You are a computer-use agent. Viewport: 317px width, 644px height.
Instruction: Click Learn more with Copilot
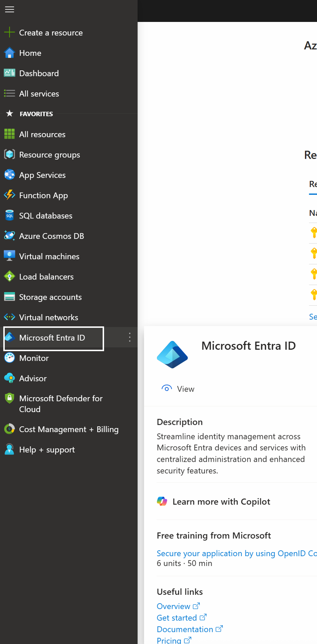coord(221,501)
